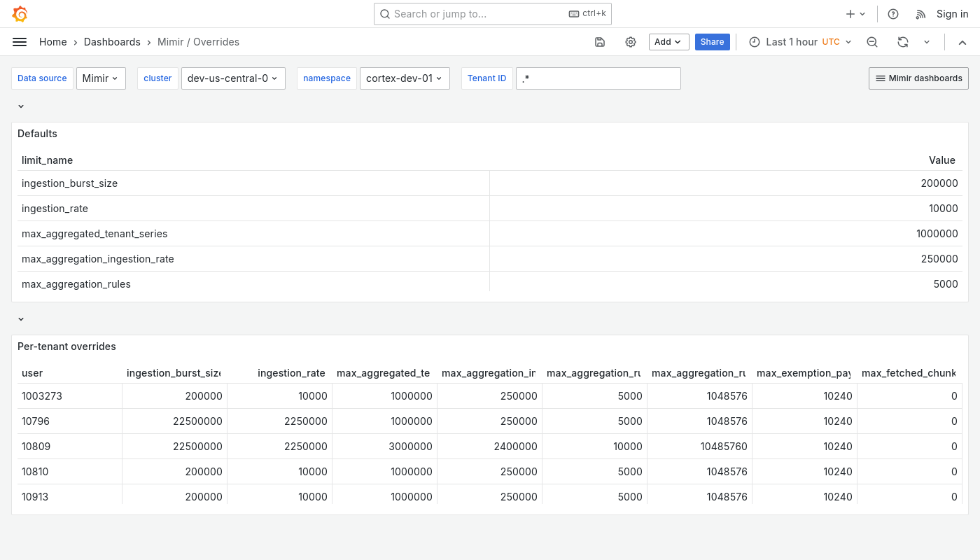Open Mimir dashboards via list icon
980x560 pixels.
tap(918, 78)
